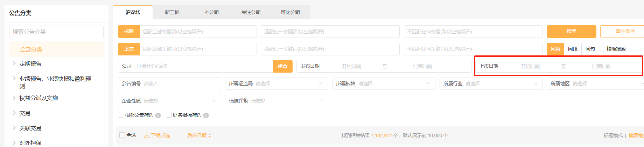Switch to the 新三板 tab
Viewport: 644px width, 147px height.
172,12
